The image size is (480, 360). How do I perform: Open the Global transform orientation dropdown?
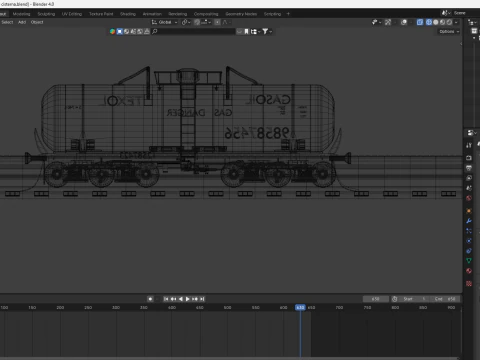[165, 22]
